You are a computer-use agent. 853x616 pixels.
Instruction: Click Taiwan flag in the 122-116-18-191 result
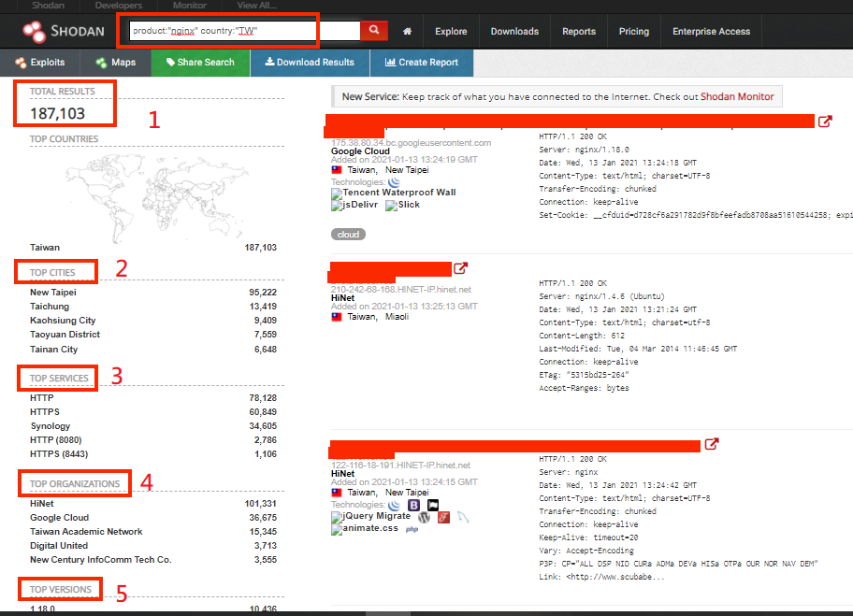click(x=337, y=493)
